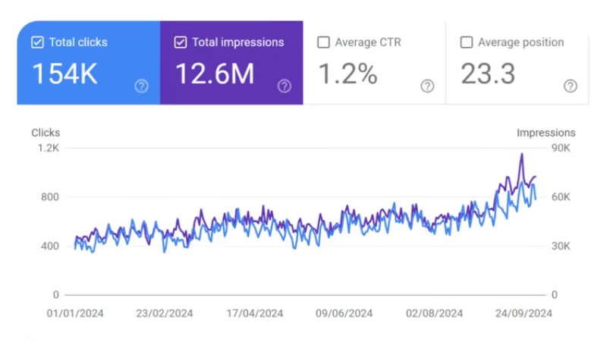
Task: Click the help icon on Total clicks card
Action: point(141,86)
